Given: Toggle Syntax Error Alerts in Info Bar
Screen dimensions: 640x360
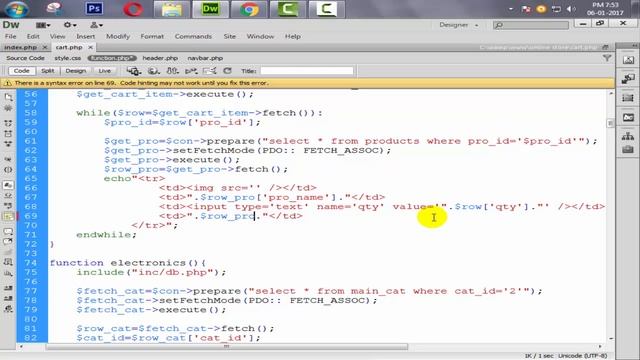Looking at the screenshot, I should (x=8, y=216).
